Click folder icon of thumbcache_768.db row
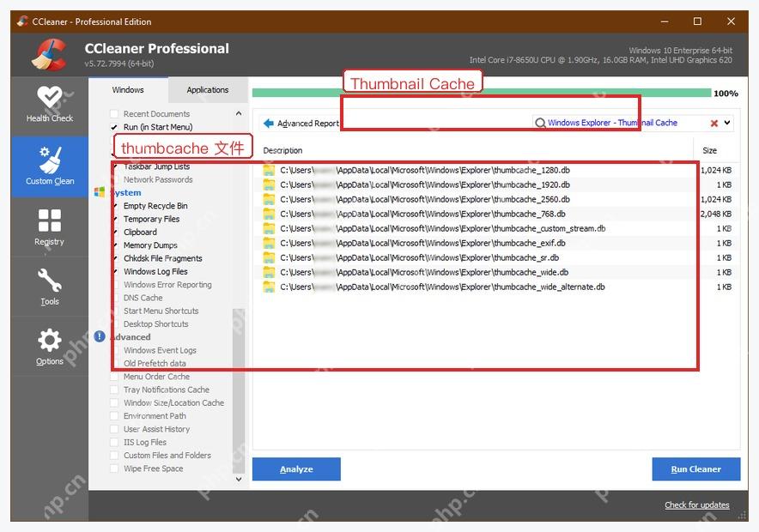Image resolution: width=759 pixels, height=532 pixels. (x=269, y=214)
